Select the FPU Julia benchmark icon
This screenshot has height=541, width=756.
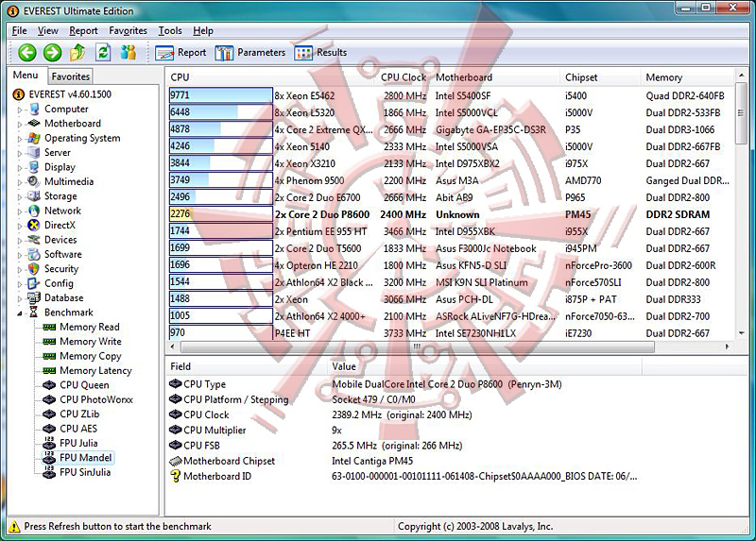(x=49, y=443)
